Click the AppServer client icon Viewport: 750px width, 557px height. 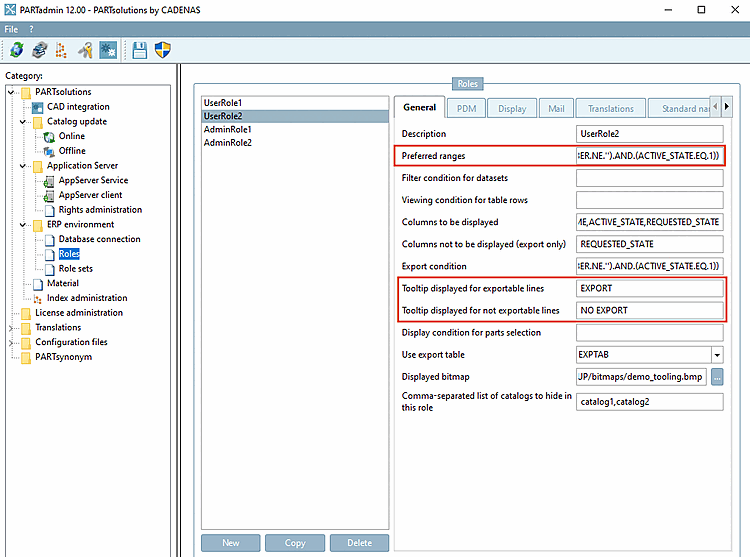[x=49, y=196]
